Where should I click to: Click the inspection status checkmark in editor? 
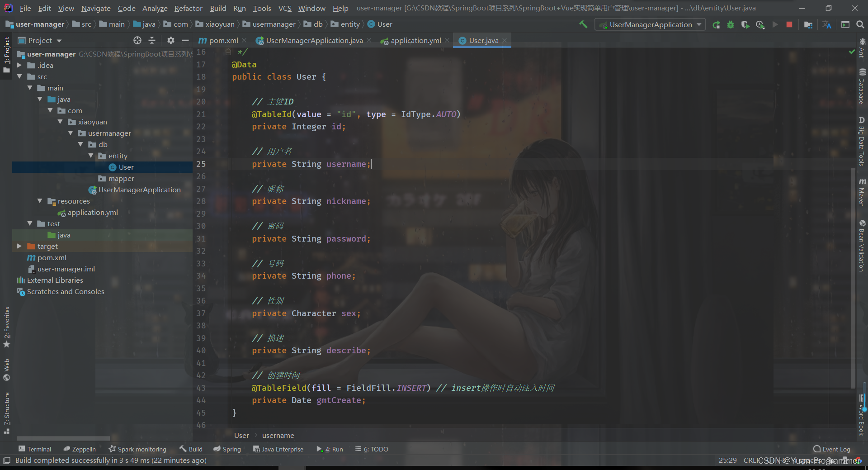point(852,52)
